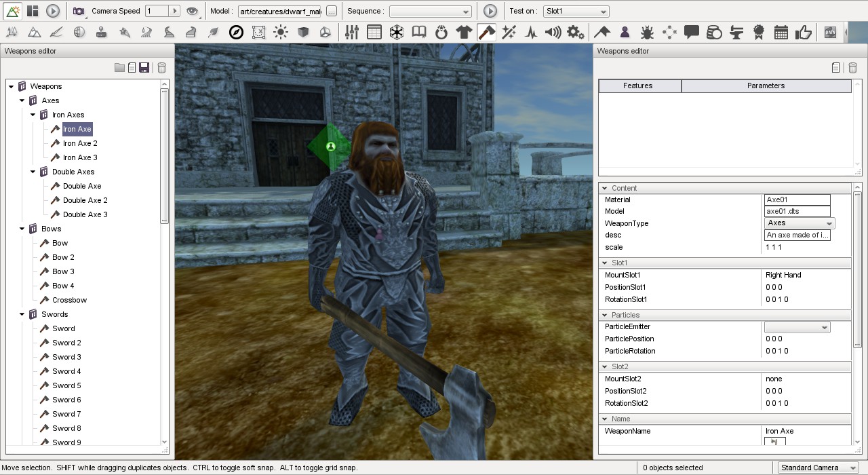Open the WeaponType Axes dropdown
Viewport: 868px width, 475px height.
[x=830, y=223]
